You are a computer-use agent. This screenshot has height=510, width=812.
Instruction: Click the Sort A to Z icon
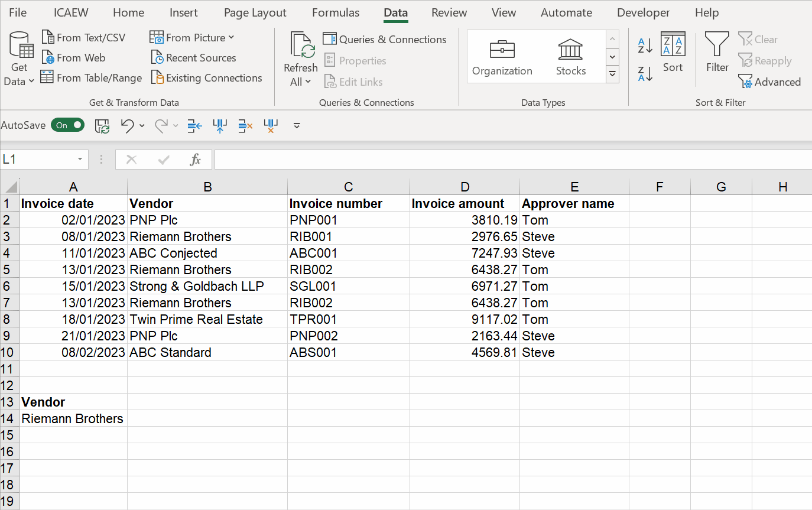[645, 46]
